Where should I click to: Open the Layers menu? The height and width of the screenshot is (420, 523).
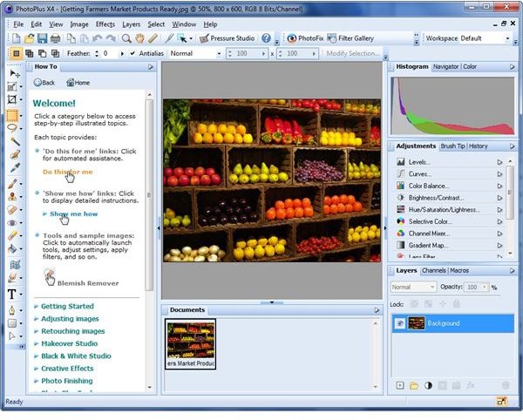[x=131, y=24]
